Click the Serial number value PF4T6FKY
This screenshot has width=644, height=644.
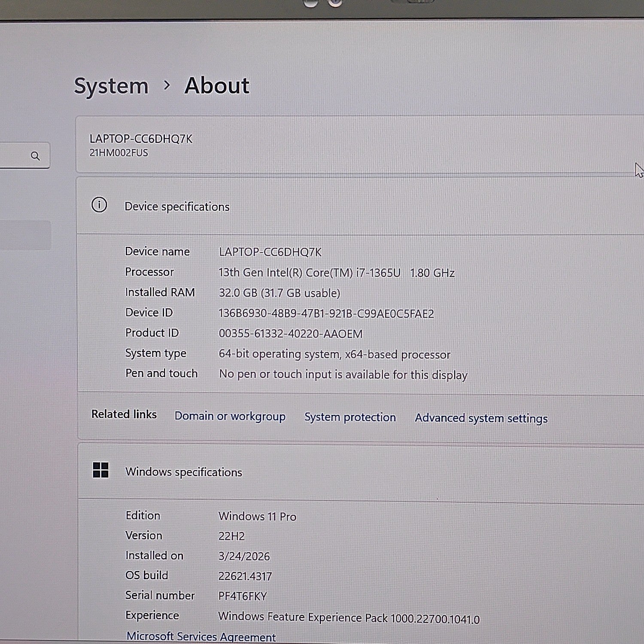tap(243, 596)
